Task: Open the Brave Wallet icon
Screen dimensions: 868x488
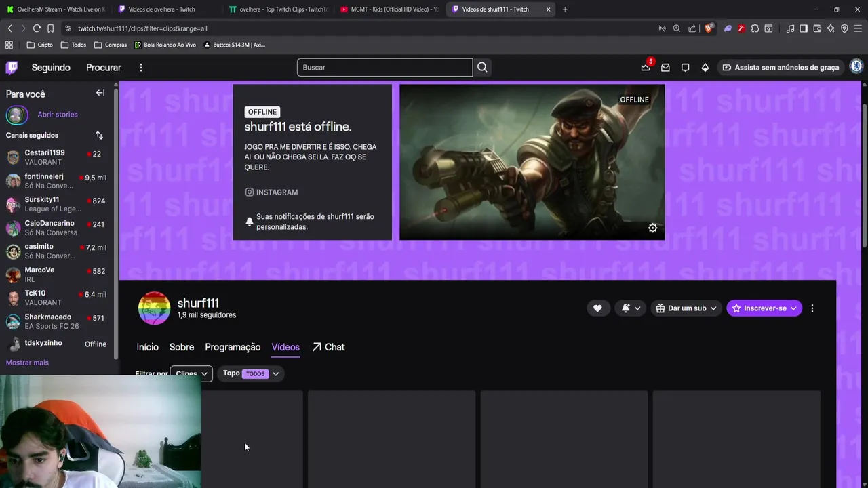Action: 817,28
